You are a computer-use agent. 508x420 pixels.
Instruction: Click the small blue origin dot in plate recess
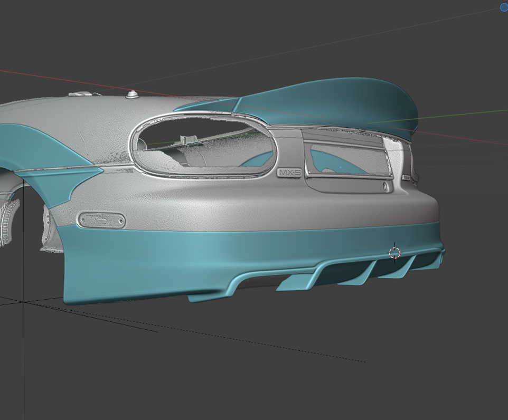click(341, 168)
